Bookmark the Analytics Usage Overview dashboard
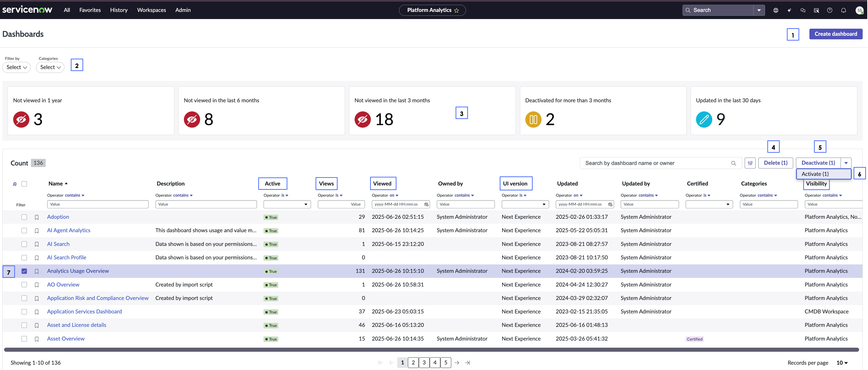 37,271
